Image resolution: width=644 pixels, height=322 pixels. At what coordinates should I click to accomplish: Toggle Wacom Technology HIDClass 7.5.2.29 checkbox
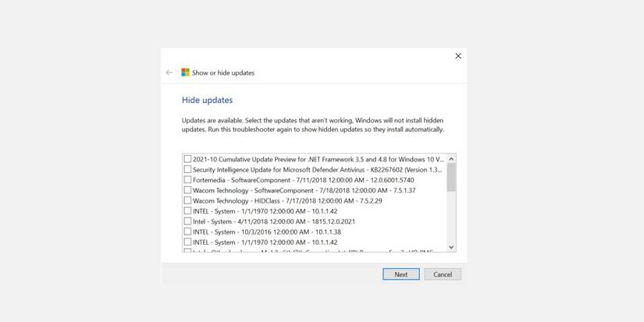[187, 200]
